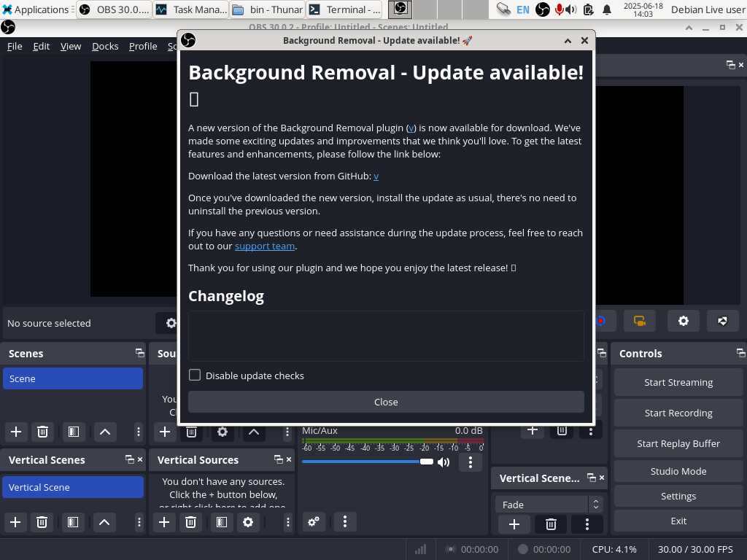This screenshot has height=560, width=747.
Task: Add a new vertical source
Action: coord(164,522)
